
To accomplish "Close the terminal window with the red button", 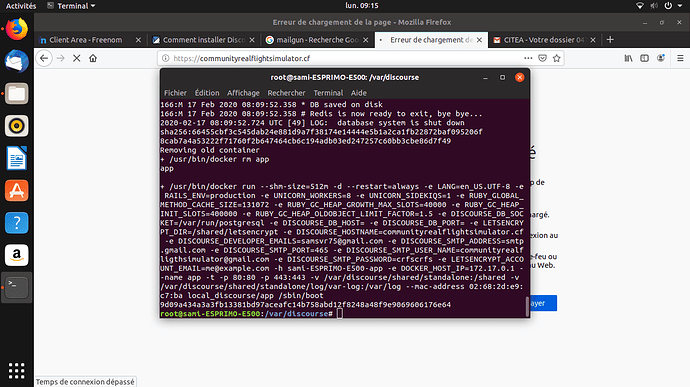I will pos(519,77).
